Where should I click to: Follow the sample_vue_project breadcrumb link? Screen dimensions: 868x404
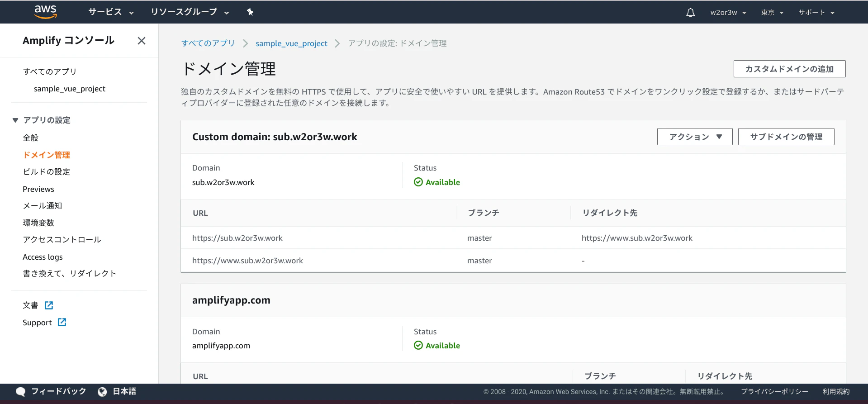pos(291,43)
